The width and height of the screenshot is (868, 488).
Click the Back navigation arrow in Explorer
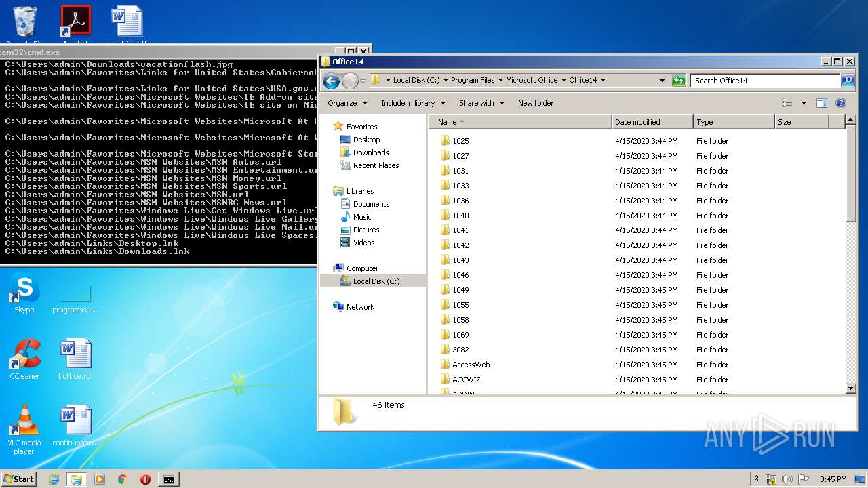pyautogui.click(x=331, y=81)
